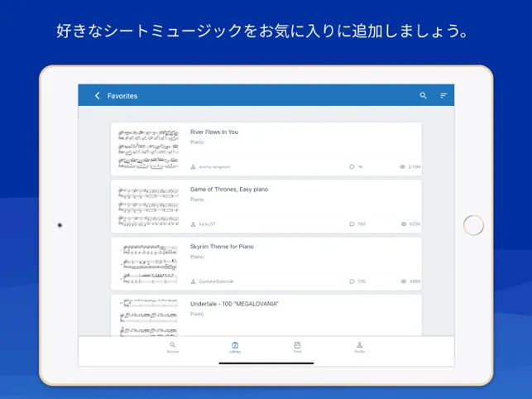Tap the iPad home button
Image resolution: width=532 pixels, height=399 pixels.
pos(473,225)
